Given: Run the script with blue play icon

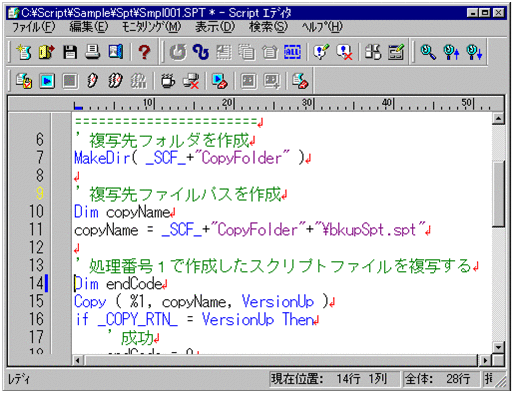Looking at the screenshot, I should (47, 81).
